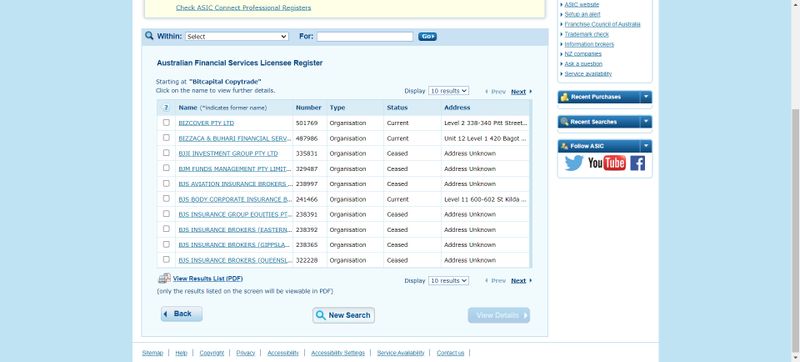Viewport: 800px width, 362px height.
Task: Click the Recent Purchases coins icon
Action: 564,97
